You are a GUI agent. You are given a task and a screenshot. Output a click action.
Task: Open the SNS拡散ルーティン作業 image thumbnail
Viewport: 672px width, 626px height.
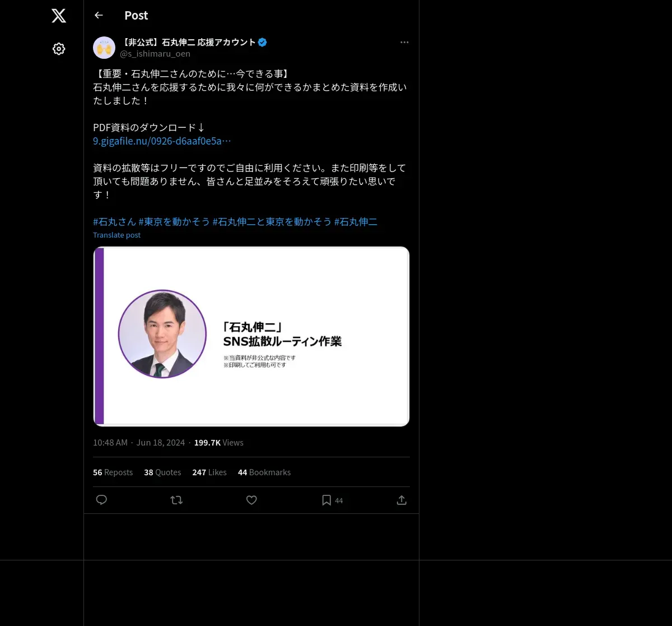251,336
